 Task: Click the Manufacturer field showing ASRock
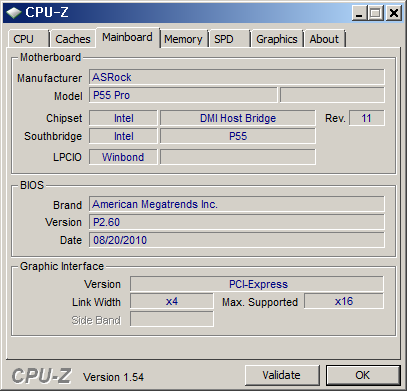(x=237, y=77)
